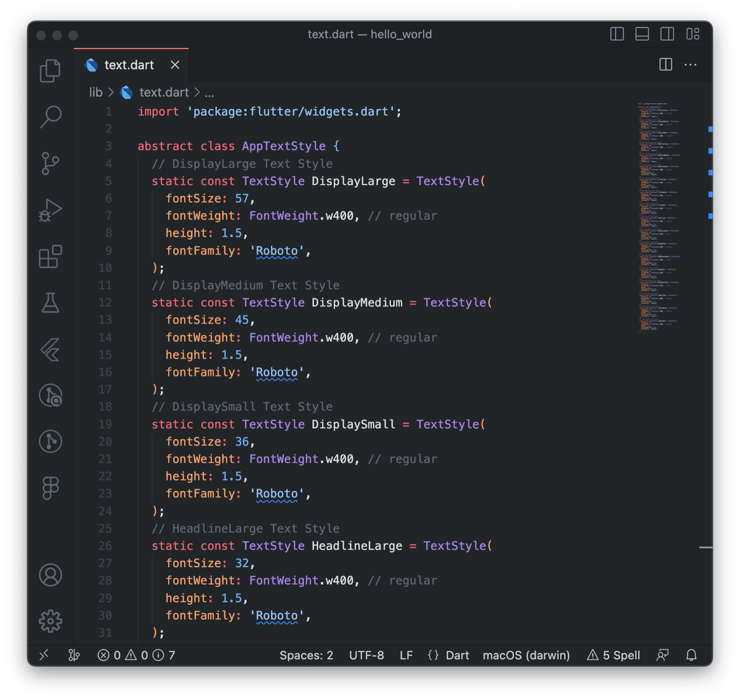
Task: Select the text.dart editor tab
Action: pyautogui.click(x=129, y=65)
